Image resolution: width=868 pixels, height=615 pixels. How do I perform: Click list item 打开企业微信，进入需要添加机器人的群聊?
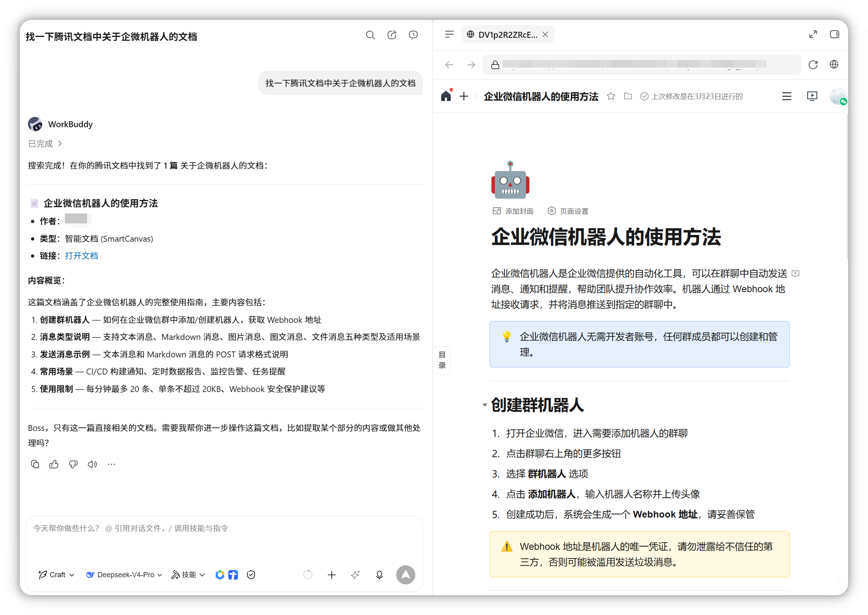pyautogui.click(x=597, y=433)
